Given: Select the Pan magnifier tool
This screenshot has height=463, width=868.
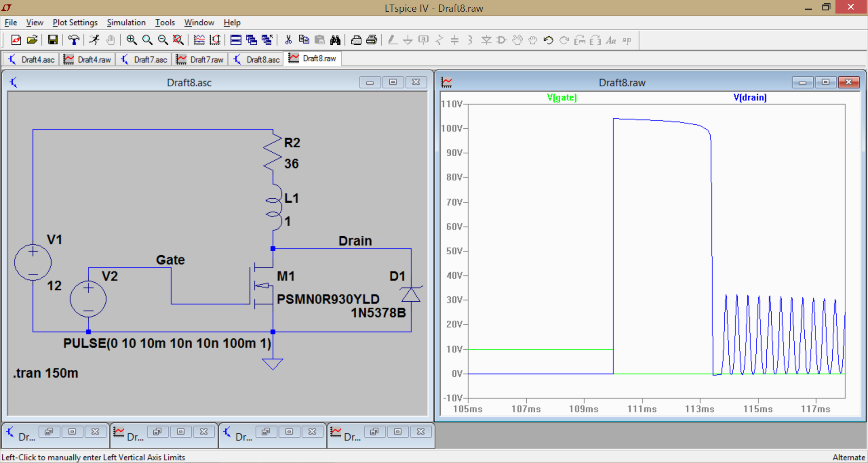Looking at the screenshot, I should click(x=147, y=40).
